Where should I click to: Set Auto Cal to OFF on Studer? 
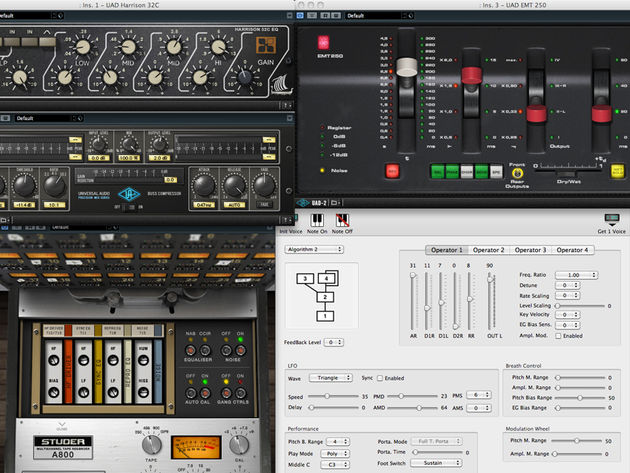pyautogui.click(x=190, y=392)
